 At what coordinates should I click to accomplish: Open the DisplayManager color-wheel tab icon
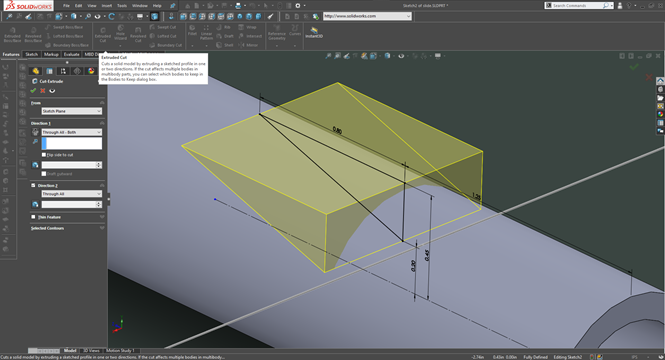point(91,71)
